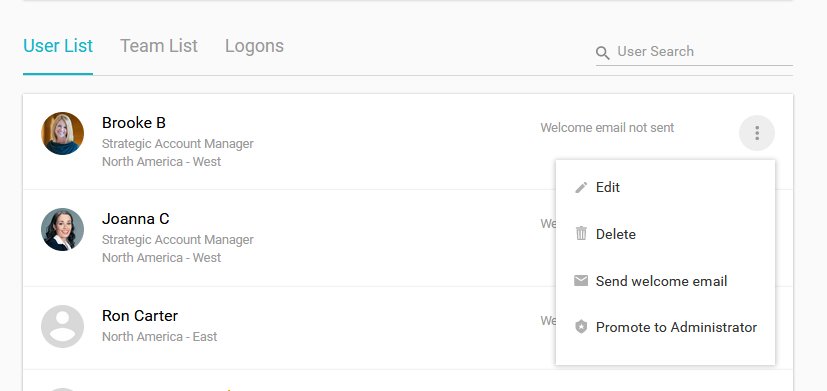827x391 pixels.
Task: Switch to the Team List tab
Action: coord(159,46)
